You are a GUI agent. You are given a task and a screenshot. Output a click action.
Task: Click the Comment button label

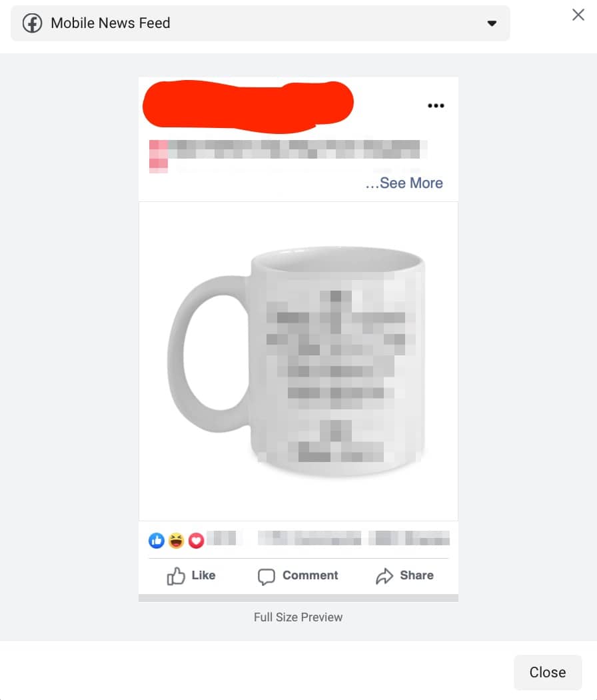click(310, 575)
